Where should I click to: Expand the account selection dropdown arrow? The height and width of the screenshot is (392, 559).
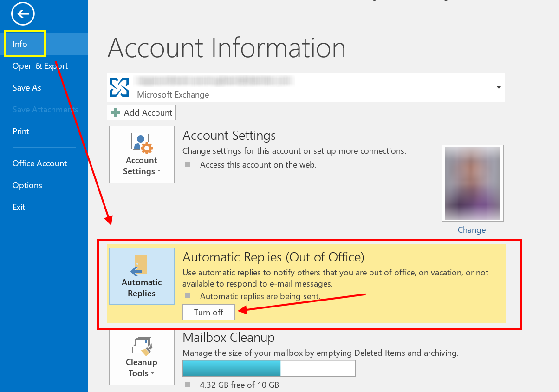point(499,87)
